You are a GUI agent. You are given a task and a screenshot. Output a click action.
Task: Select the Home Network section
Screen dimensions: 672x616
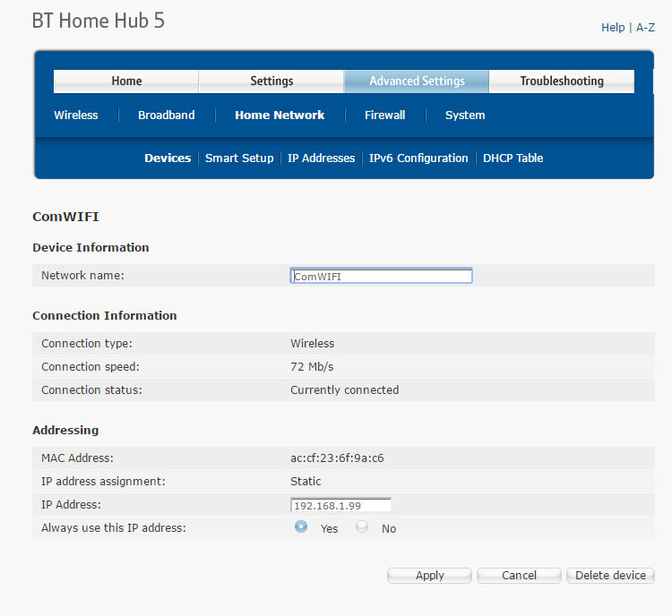click(280, 115)
